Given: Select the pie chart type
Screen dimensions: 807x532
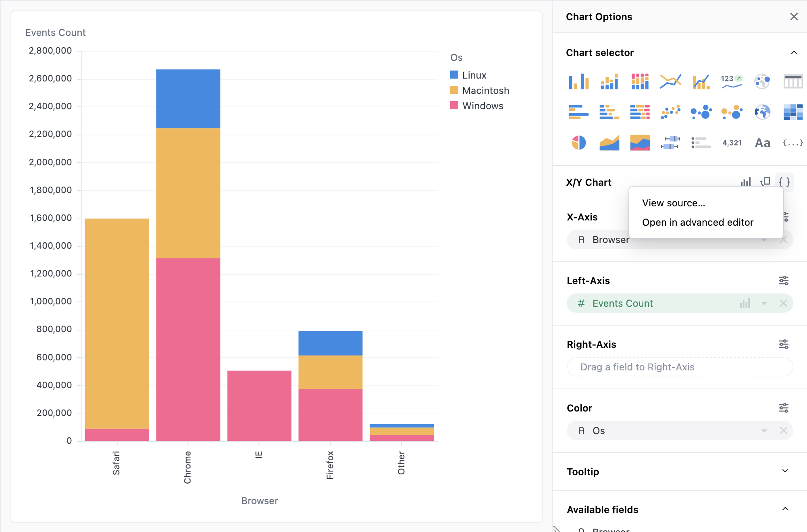Looking at the screenshot, I should (578, 143).
